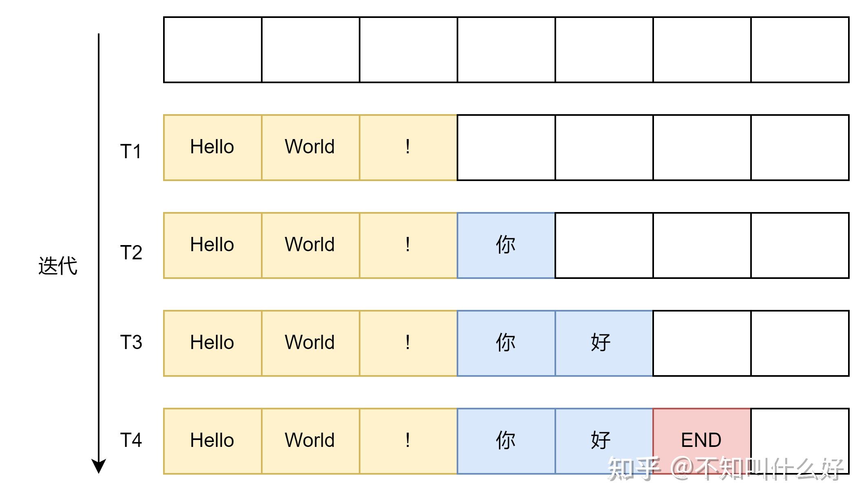Select the World cell in row T1

[x=310, y=148]
